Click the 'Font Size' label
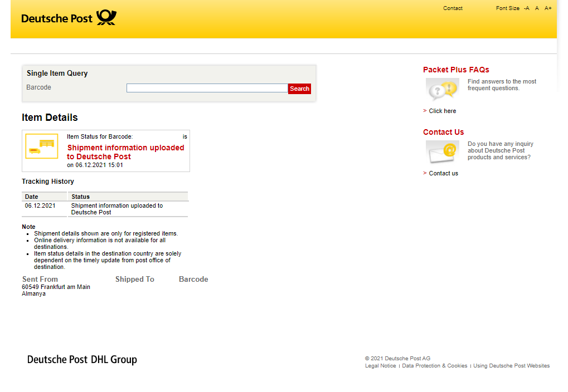This screenshot has height=392, width=568. tap(507, 8)
